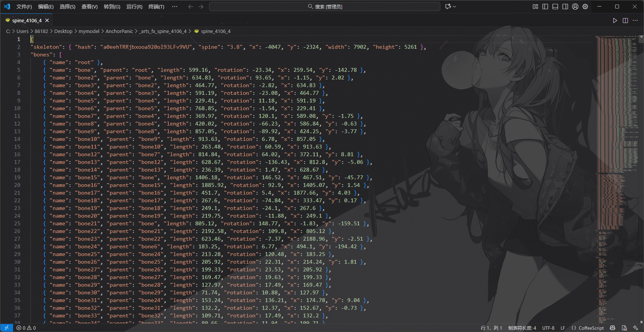Open the errors and warnings count
Screen dimensions: 644x332
coord(26,328)
